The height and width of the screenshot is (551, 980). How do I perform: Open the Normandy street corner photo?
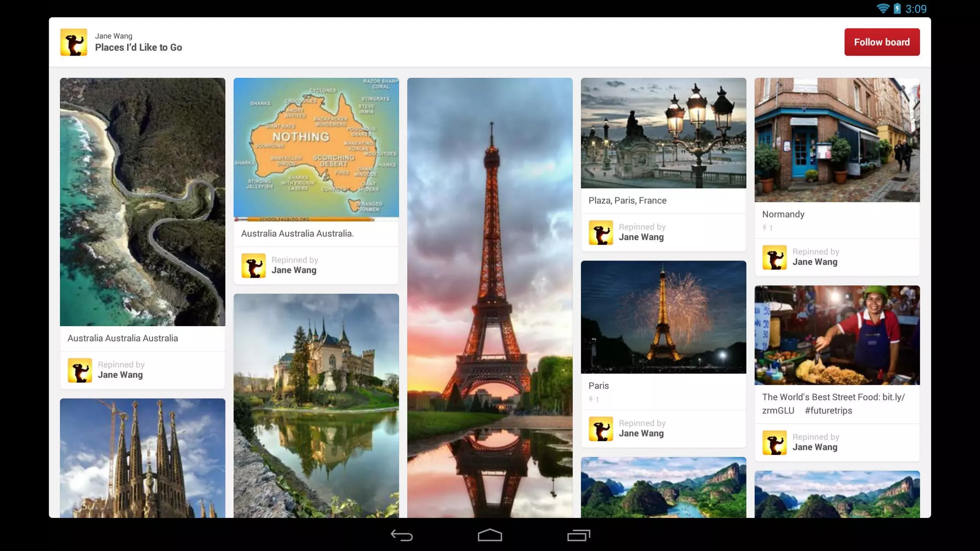836,140
